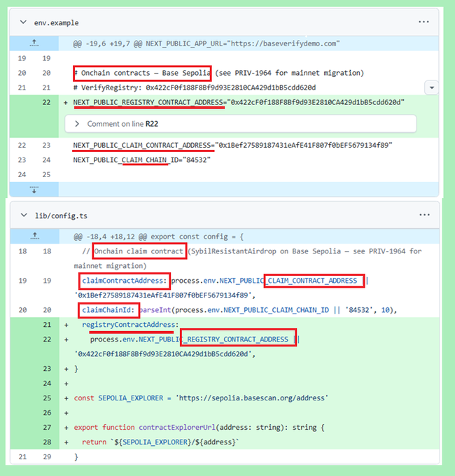Click the NEXT_PUBLIC_CLAIM_CHAIN_ID="84532" line
455x476 pixels.
click(142, 160)
